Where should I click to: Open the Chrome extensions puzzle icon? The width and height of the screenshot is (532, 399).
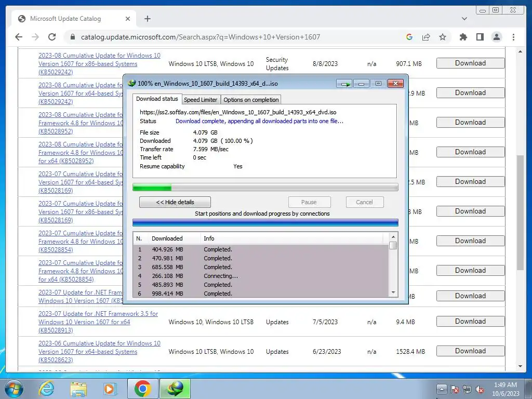click(463, 37)
